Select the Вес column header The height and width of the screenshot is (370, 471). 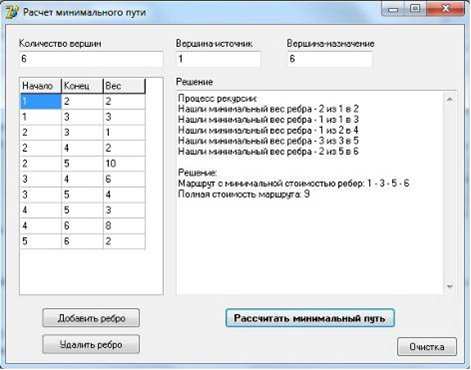(124, 86)
